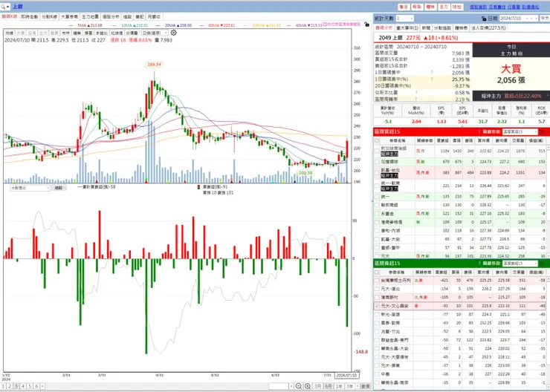Tick checkbox for 新光-南雄 row
The width and height of the screenshot is (550, 392).
pos(377,314)
